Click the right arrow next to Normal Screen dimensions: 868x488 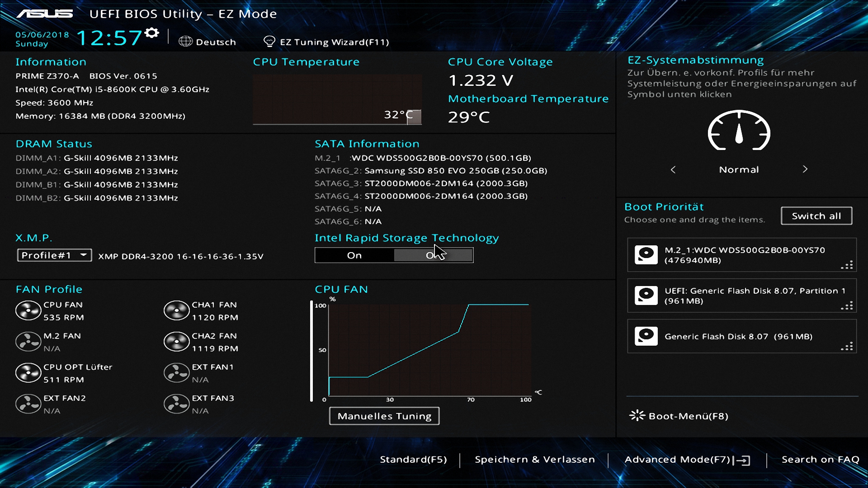click(x=805, y=169)
